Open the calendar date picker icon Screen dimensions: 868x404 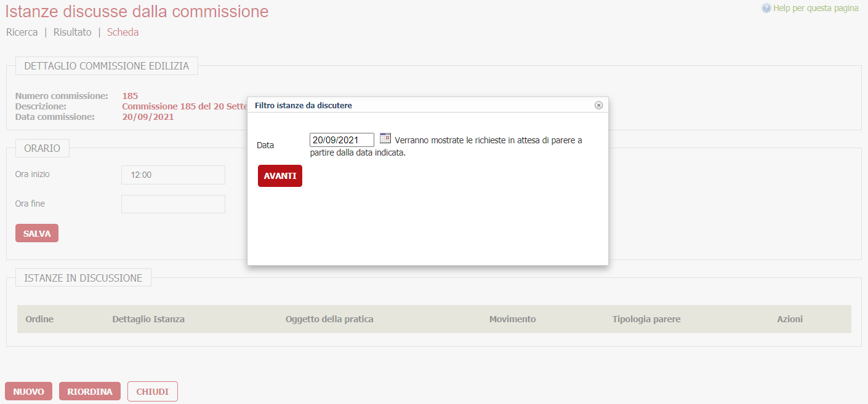[x=385, y=138]
